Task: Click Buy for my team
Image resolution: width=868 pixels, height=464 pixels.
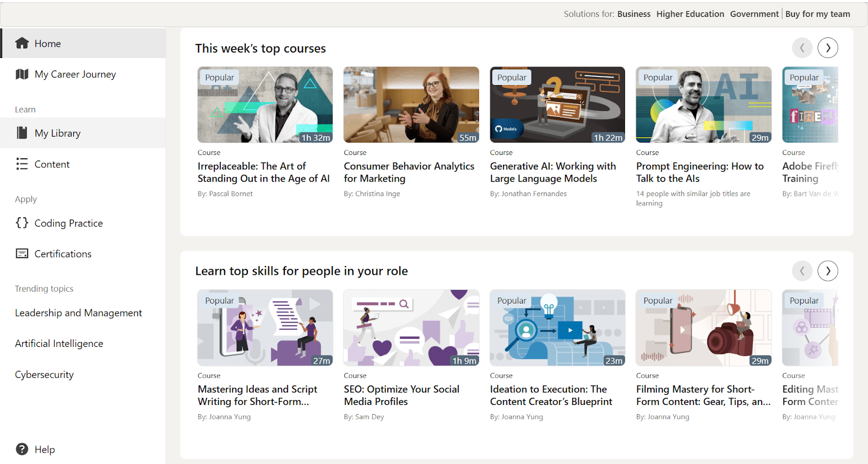Action: pos(818,14)
